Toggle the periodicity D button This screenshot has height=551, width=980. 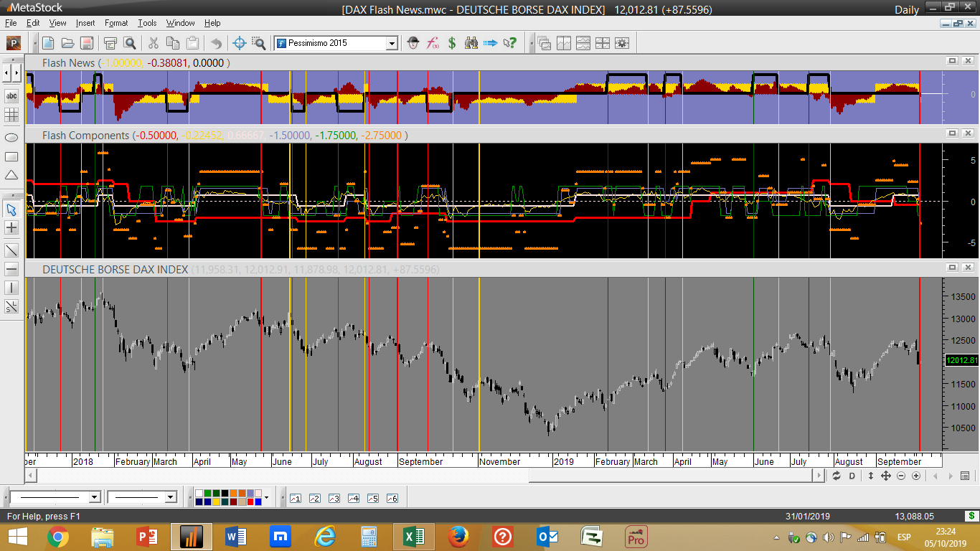852,476
